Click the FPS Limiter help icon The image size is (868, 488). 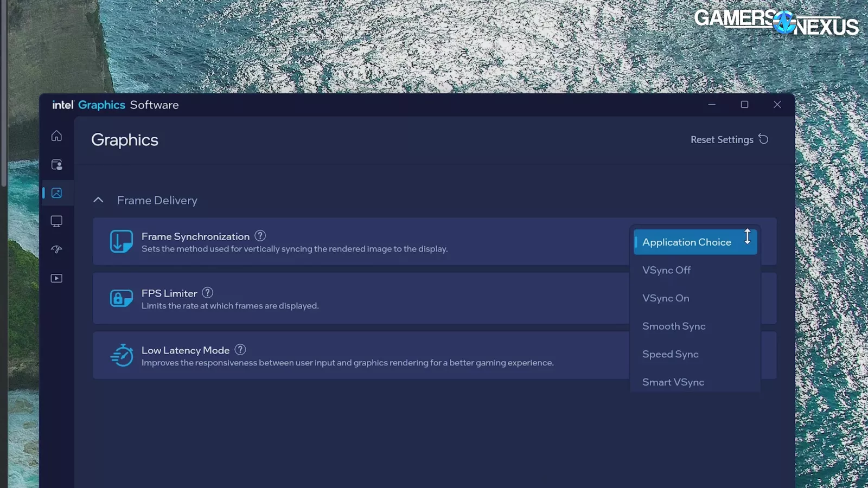pos(207,293)
